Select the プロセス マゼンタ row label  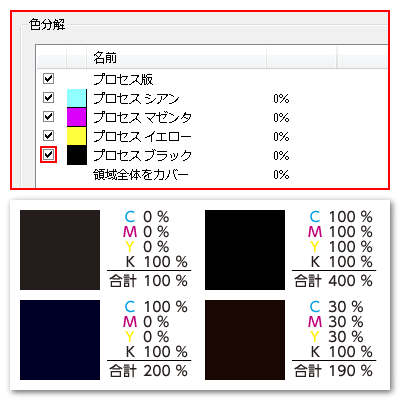pyautogui.click(x=142, y=117)
